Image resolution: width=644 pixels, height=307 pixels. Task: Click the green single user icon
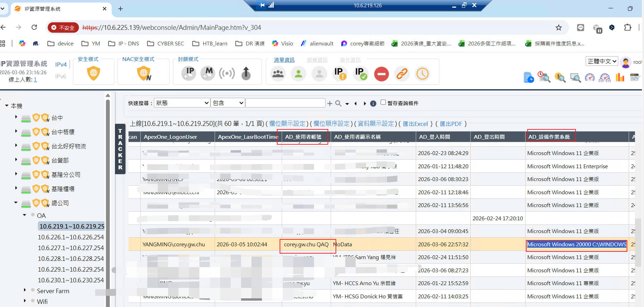pyautogui.click(x=298, y=74)
